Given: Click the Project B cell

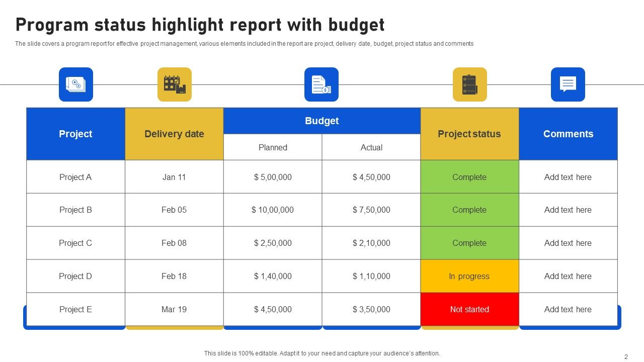Looking at the screenshot, I should point(75,210).
